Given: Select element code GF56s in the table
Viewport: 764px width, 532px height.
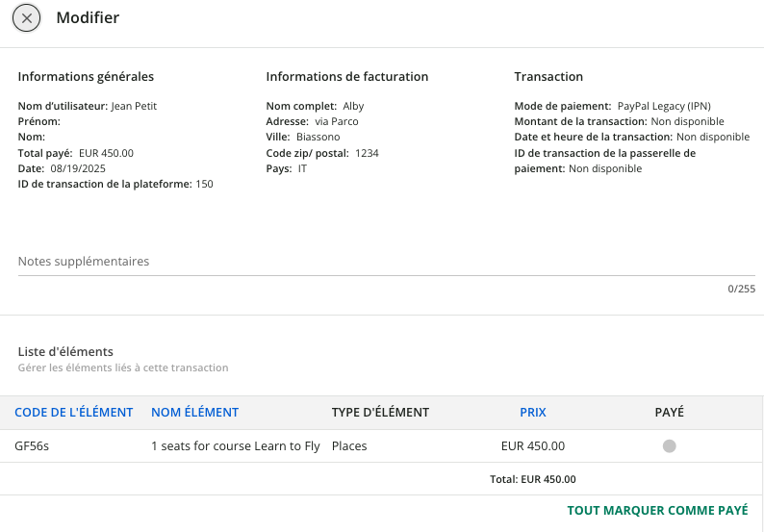Looking at the screenshot, I should point(32,445).
